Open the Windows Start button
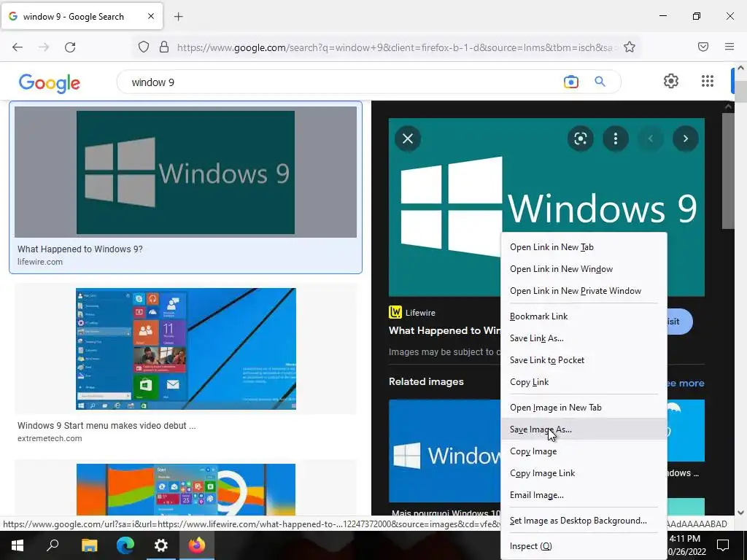The height and width of the screenshot is (560, 747). coord(18,545)
